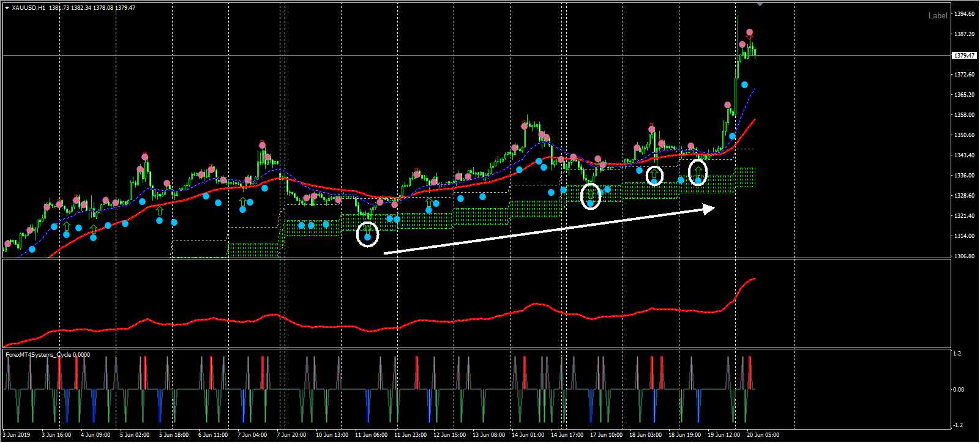Screen dimensions: 980x443
Task: Click the 1328.60 price scale label
Action: (964, 196)
